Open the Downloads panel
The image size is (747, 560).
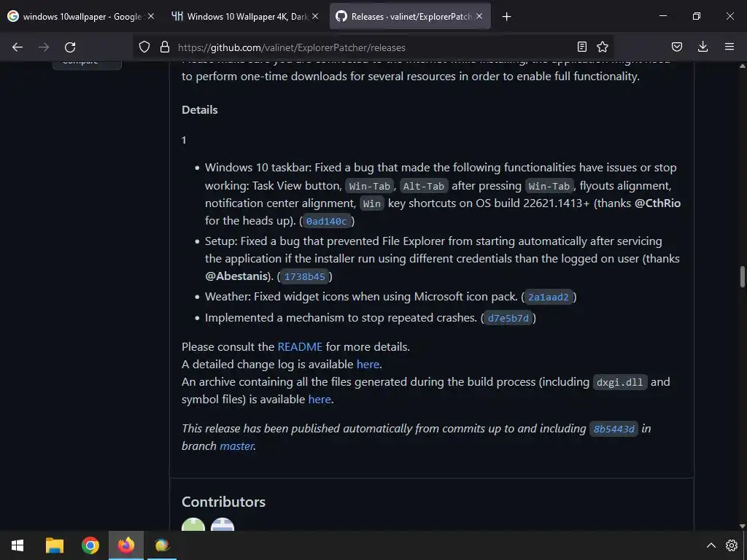click(703, 47)
